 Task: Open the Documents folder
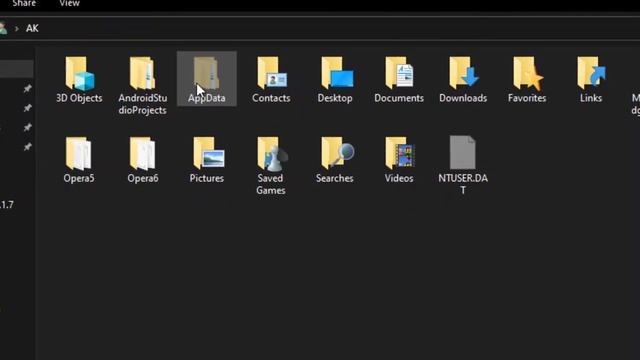click(x=399, y=80)
